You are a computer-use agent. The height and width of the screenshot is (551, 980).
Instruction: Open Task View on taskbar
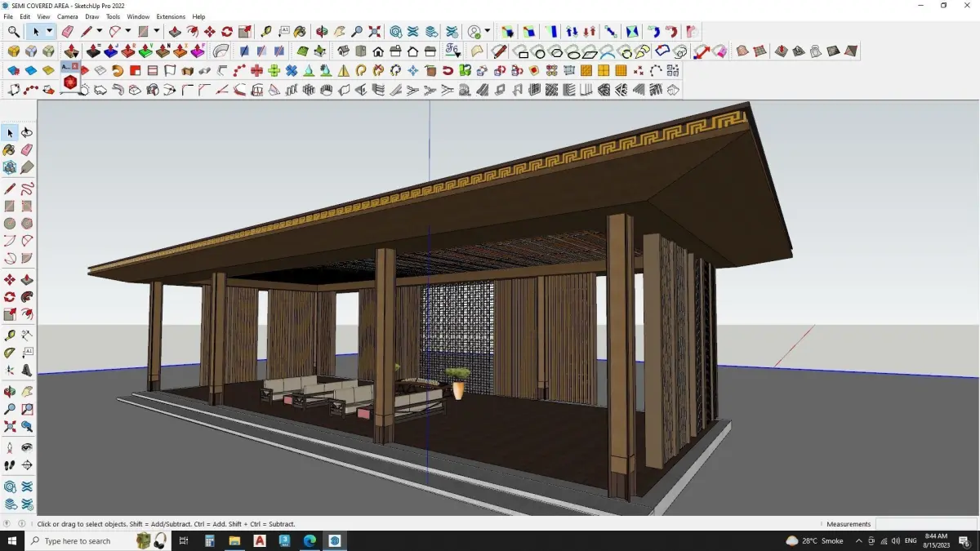[183, 540]
